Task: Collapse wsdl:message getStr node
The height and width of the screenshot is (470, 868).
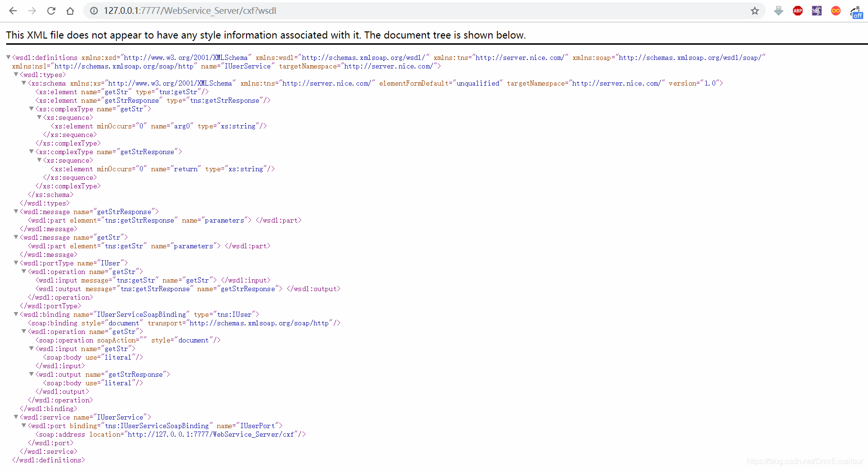Action: click(16, 237)
